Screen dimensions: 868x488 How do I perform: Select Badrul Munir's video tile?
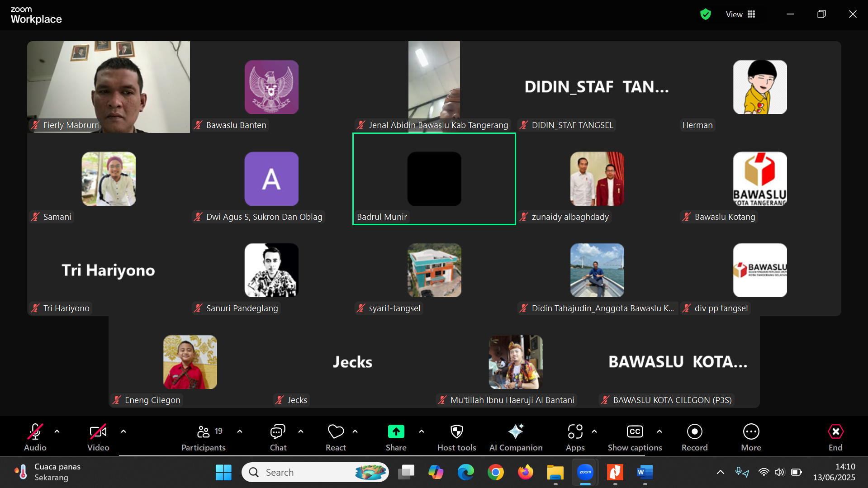click(x=434, y=179)
